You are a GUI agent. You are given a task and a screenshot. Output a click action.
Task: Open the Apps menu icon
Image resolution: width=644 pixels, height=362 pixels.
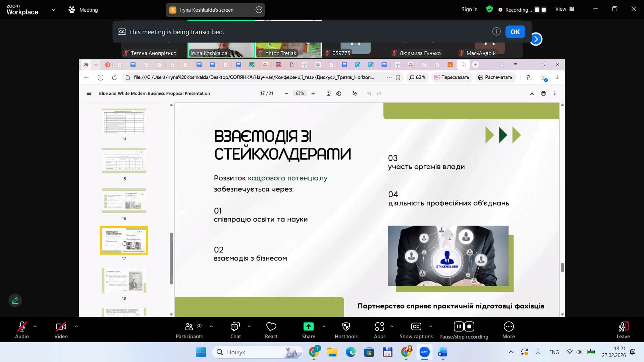379,326
